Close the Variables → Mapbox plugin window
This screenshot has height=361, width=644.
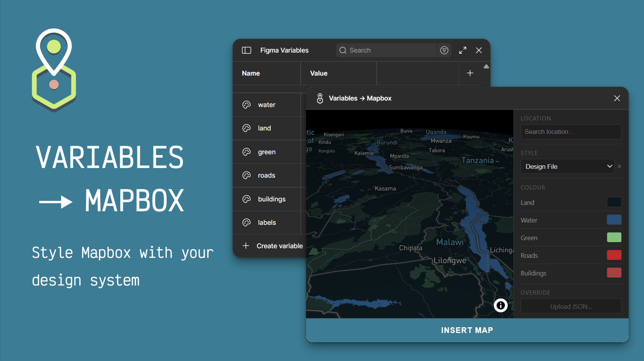(x=617, y=98)
